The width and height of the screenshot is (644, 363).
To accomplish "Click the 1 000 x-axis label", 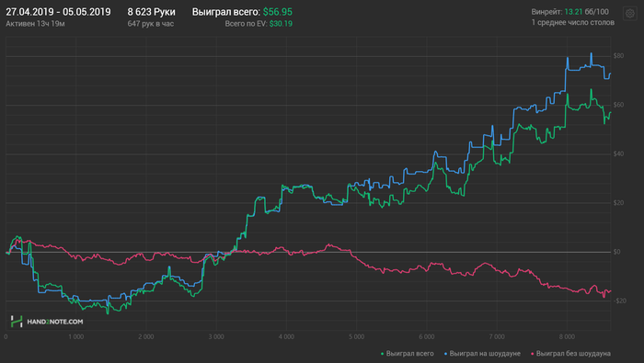I will [x=76, y=336].
